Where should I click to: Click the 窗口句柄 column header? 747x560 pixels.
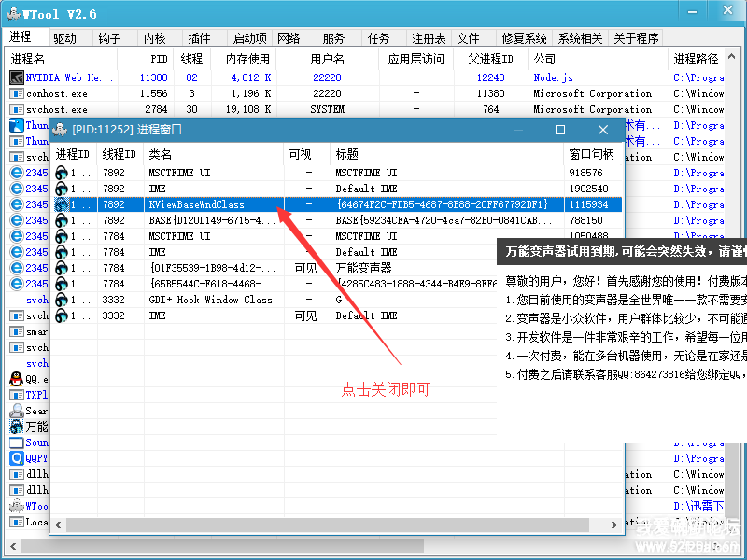(x=591, y=154)
